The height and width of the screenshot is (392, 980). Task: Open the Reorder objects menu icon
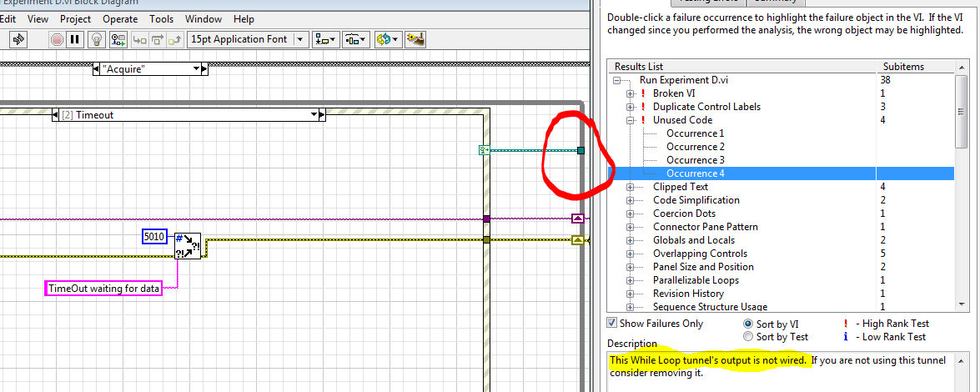coord(388,38)
